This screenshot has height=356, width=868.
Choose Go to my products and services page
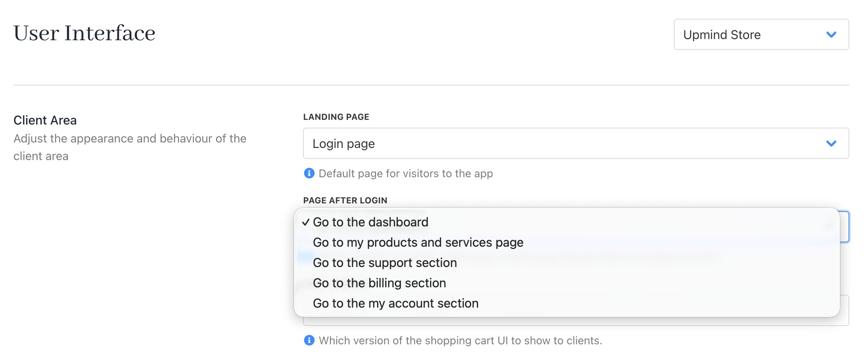pyautogui.click(x=567, y=242)
